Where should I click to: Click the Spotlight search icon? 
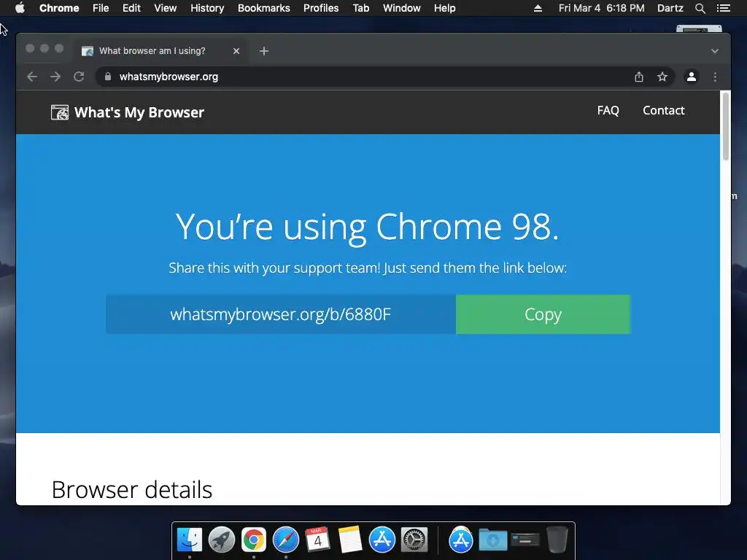click(x=700, y=8)
